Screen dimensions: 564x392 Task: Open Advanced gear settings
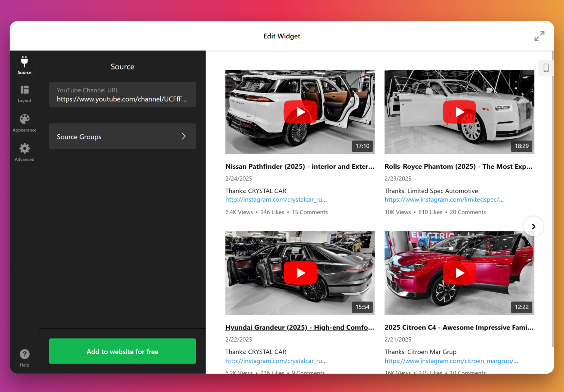[24, 152]
